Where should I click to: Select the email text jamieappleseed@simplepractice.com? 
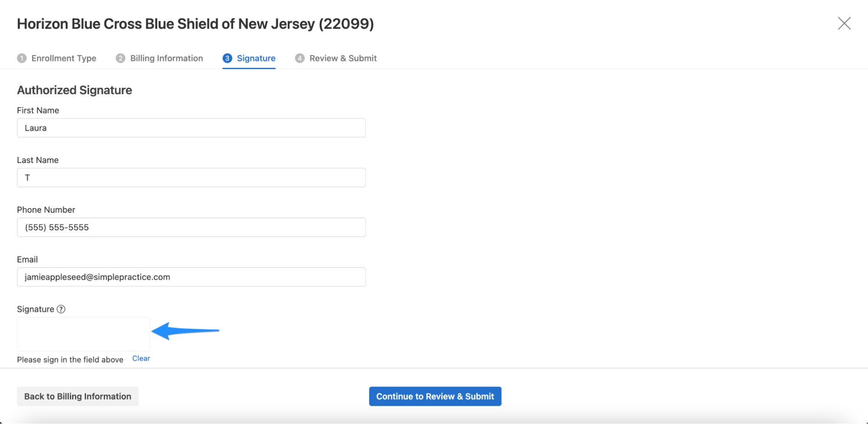pyautogui.click(x=97, y=277)
